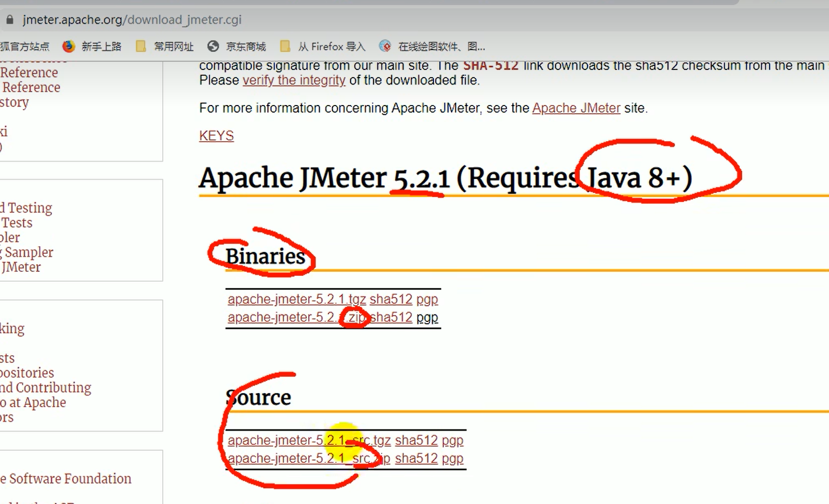Viewport: 829px width, 504px height.
Task: Open the 'JMeter' sidebar link under Sampler
Action: click(x=20, y=267)
